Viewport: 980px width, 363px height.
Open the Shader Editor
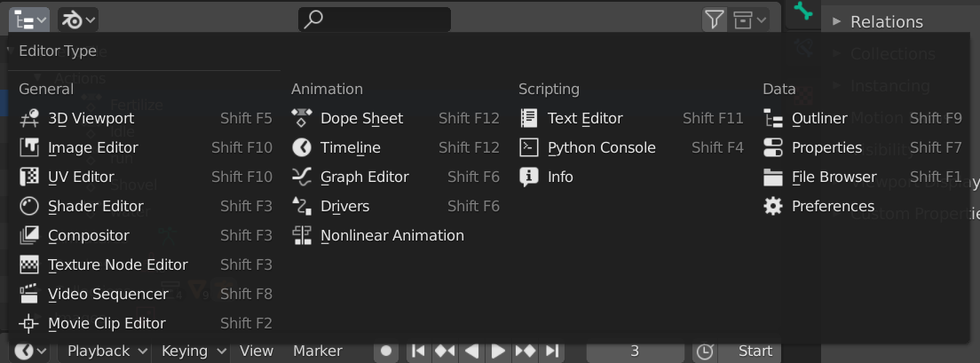point(146,206)
